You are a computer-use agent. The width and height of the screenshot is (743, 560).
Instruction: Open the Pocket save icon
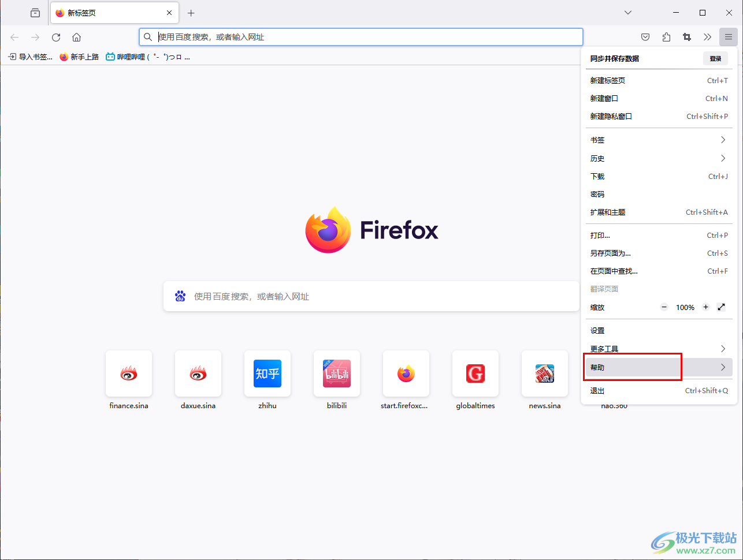point(645,37)
